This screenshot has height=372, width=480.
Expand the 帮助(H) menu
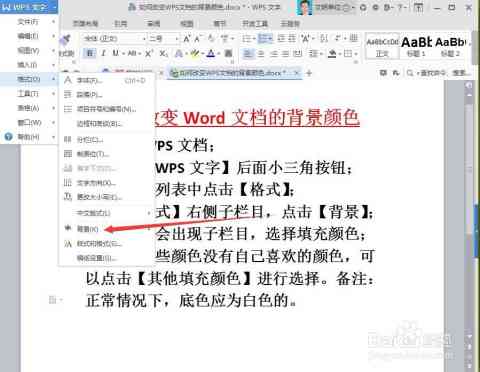point(29,137)
